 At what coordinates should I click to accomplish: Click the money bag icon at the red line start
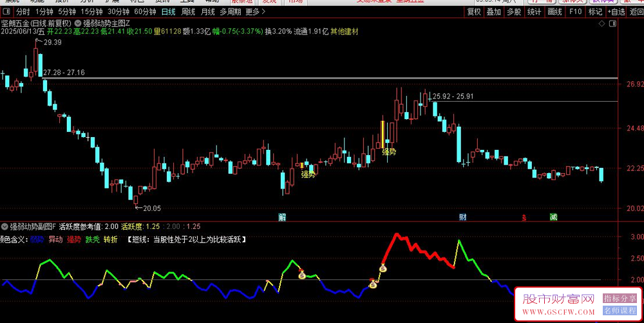[383, 268]
